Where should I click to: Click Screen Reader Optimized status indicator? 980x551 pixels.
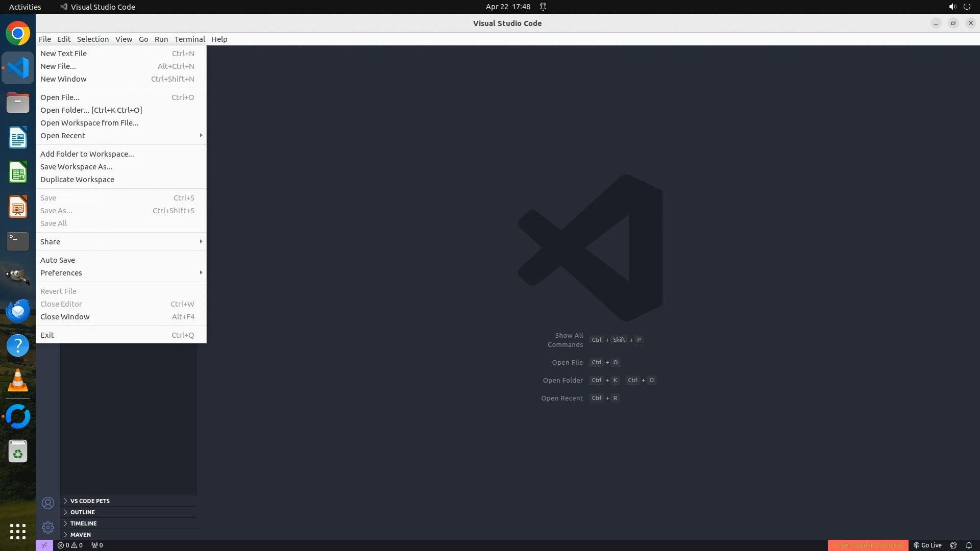[868, 545]
